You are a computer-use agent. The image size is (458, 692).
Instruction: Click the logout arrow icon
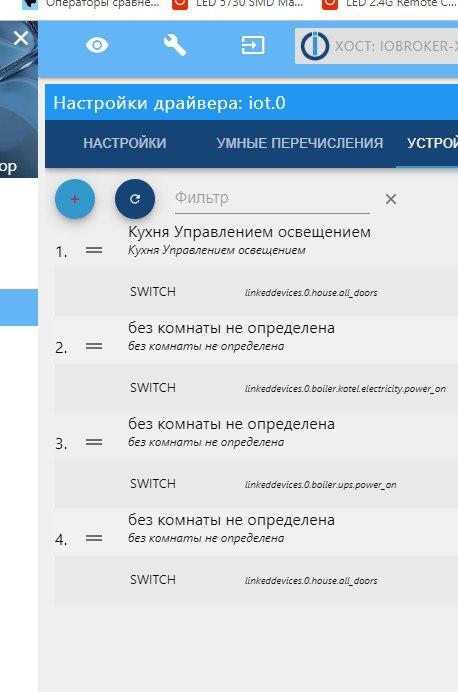coord(253,45)
